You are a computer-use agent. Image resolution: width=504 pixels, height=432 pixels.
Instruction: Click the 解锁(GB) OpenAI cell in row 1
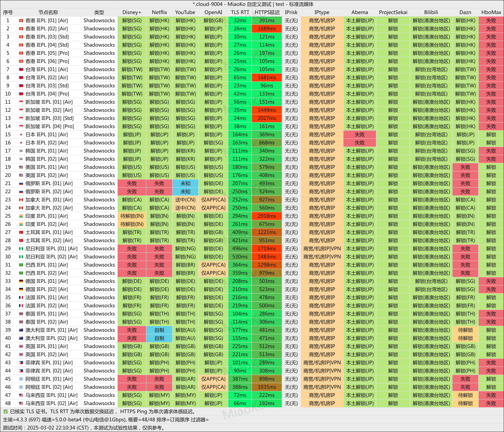(x=213, y=21)
